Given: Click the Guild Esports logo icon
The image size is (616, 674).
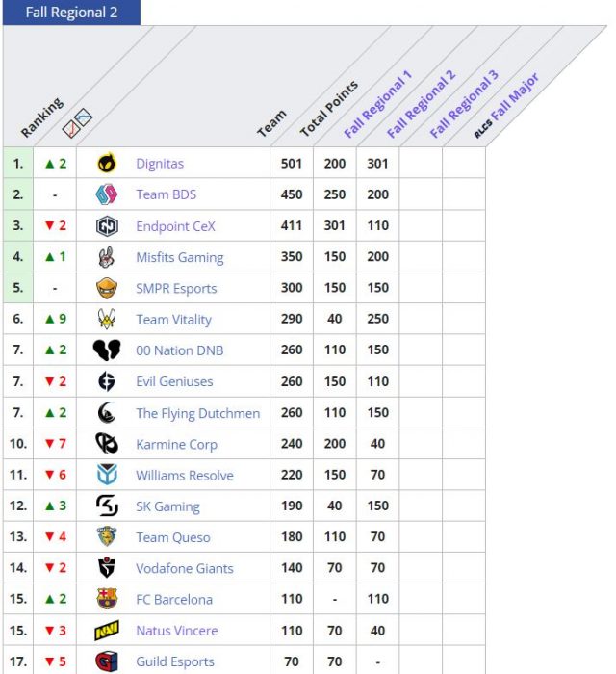Looking at the screenshot, I should click(107, 661).
